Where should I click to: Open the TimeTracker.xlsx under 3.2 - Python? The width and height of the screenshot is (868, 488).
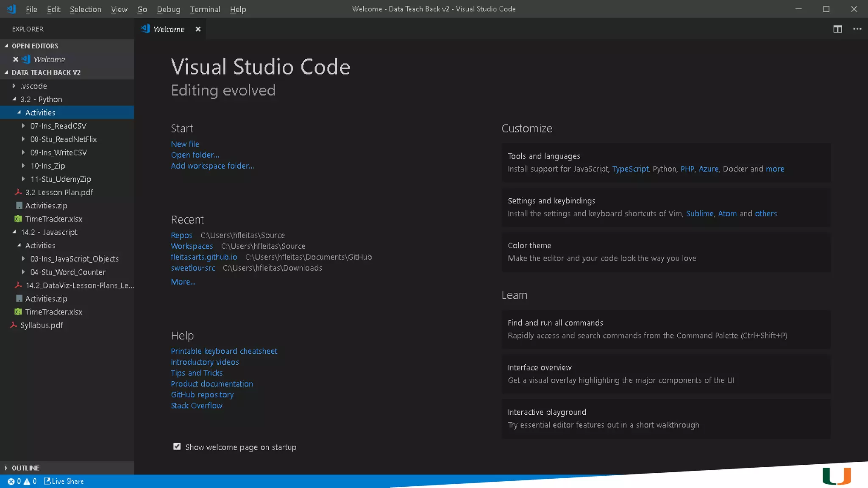pos(53,219)
